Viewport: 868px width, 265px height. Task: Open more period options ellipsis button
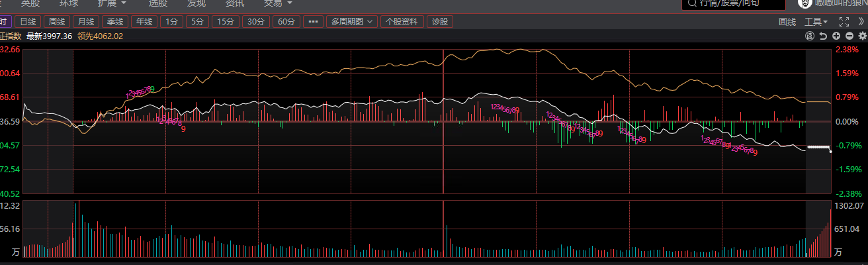[313, 22]
